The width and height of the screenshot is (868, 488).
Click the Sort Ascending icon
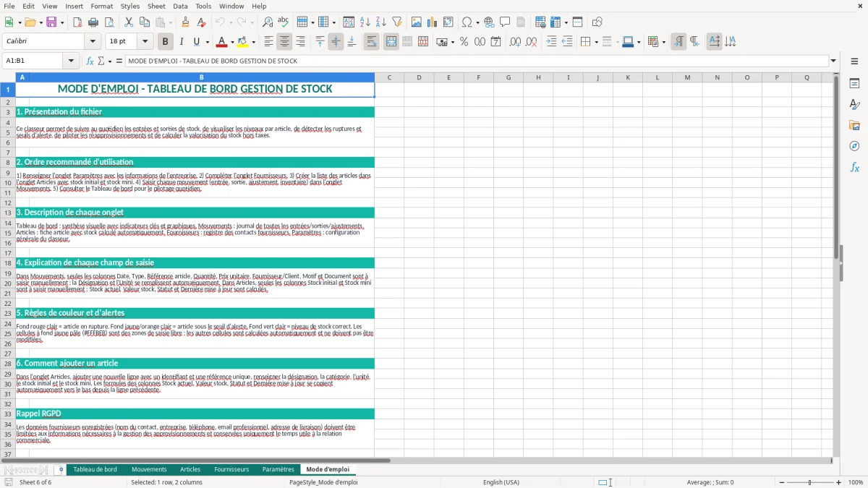tap(365, 22)
